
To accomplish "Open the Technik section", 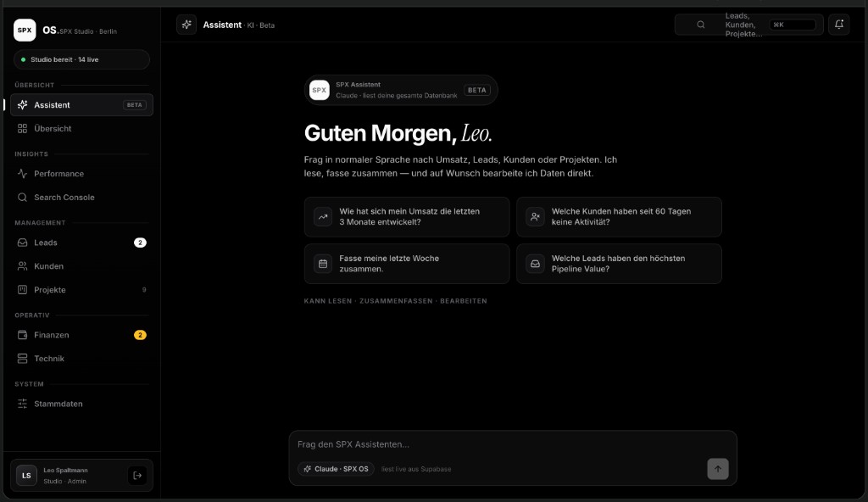I will tap(82, 359).
